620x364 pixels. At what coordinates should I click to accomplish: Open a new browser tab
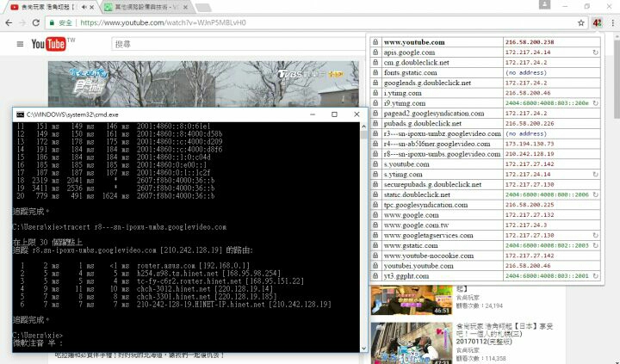point(203,7)
